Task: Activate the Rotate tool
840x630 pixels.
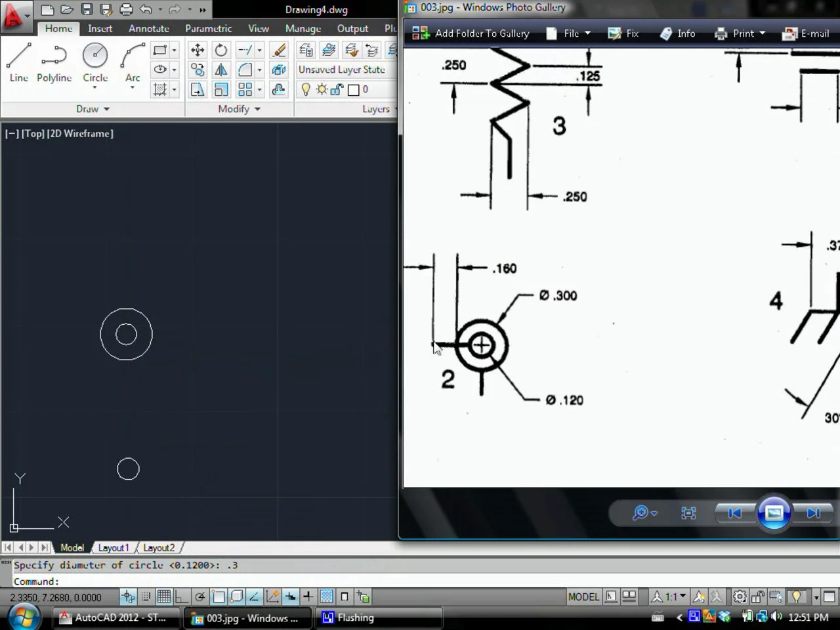Action: (x=221, y=50)
